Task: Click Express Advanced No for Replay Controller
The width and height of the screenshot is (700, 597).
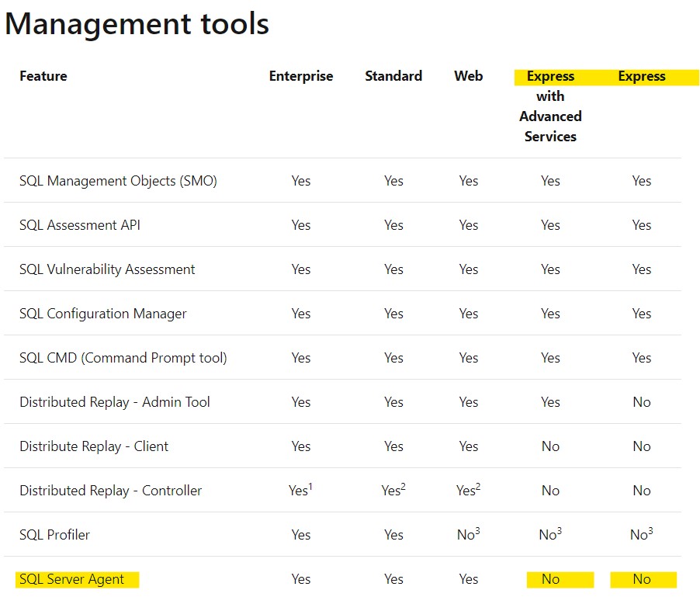Action: [x=550, y=491]
